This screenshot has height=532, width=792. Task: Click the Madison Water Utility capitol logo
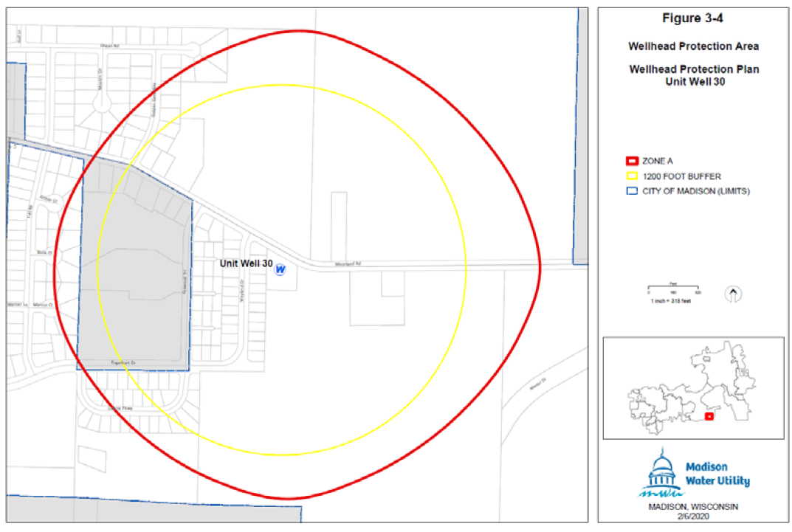tap(661, 474)
